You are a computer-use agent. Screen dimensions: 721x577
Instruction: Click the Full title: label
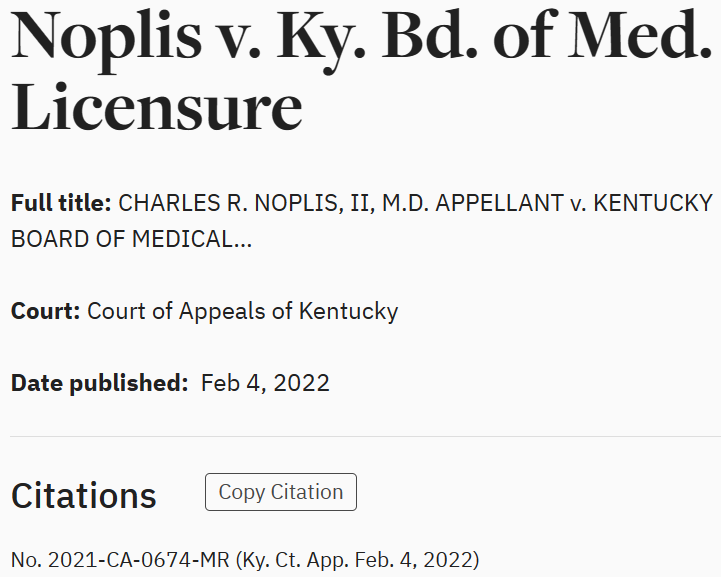point(61,203)
